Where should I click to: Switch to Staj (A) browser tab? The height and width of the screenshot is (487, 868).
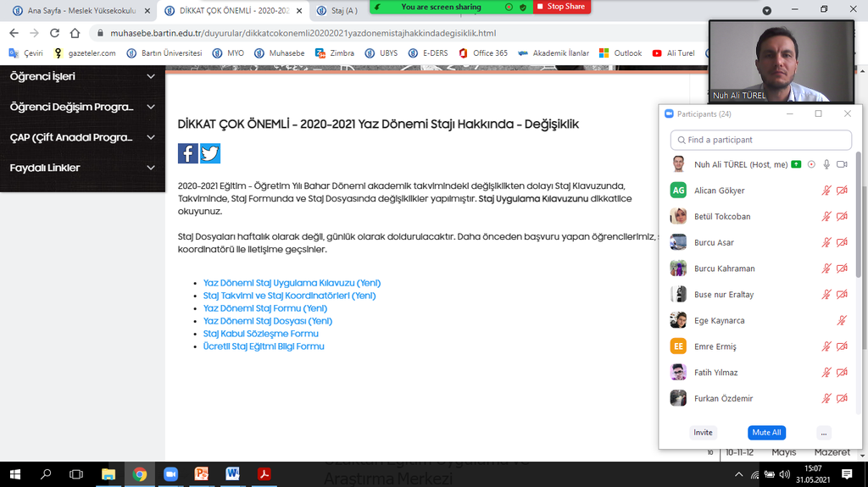tap(344, 10)
